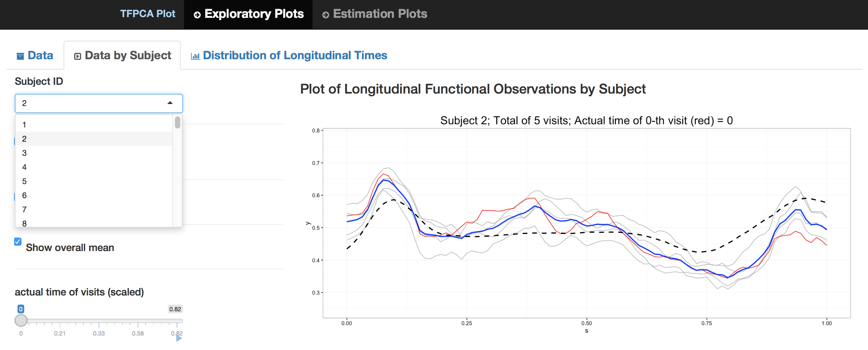Viewport: 868px width, 350px height.
Task: Click the Show overall mean label text
Action: point(70,247)
